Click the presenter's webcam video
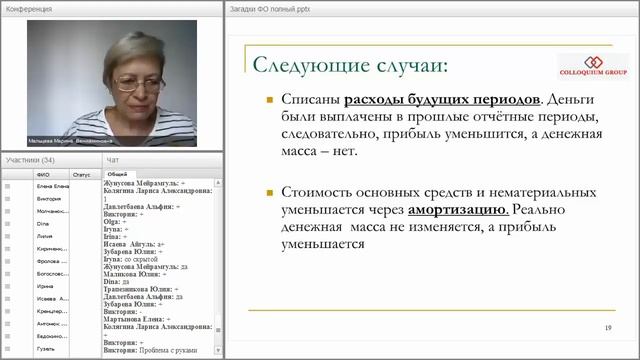Viewport: 640px width, 360px height. tap(112, 83)
